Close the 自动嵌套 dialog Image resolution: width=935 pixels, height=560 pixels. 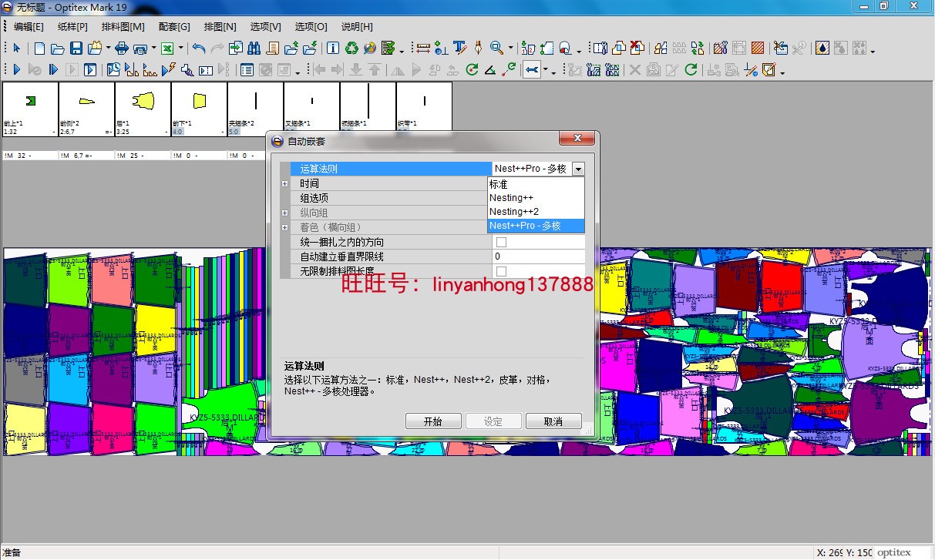pyautogui.click(x=576, y=139)
